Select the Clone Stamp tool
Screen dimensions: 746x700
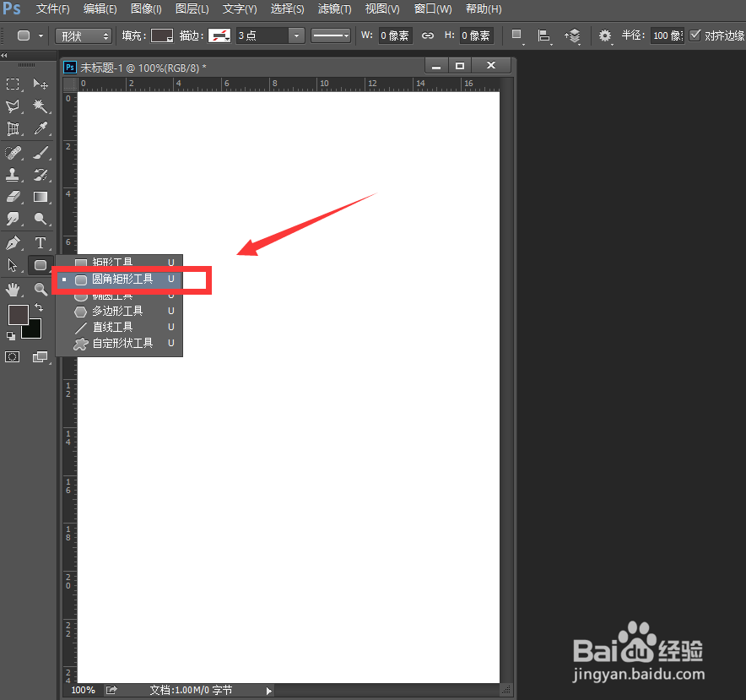13,175
